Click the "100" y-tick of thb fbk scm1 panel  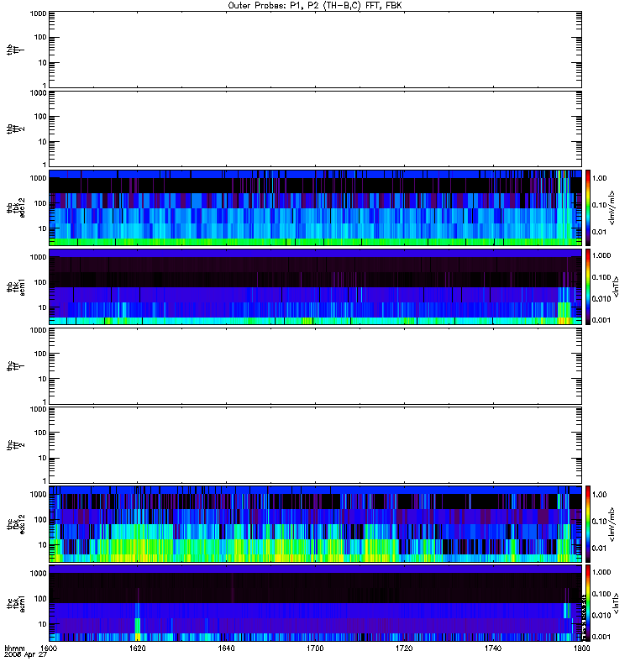click(x=40, y=282)
